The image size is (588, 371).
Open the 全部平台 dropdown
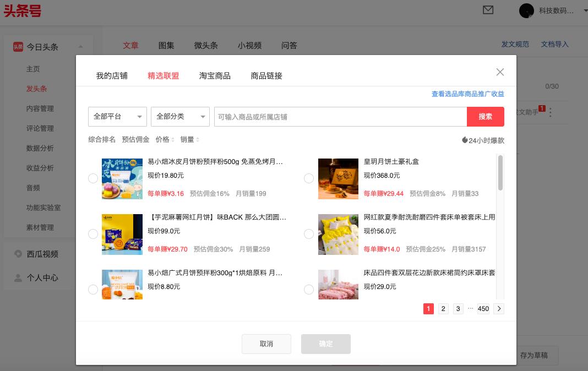click(117, 117)
